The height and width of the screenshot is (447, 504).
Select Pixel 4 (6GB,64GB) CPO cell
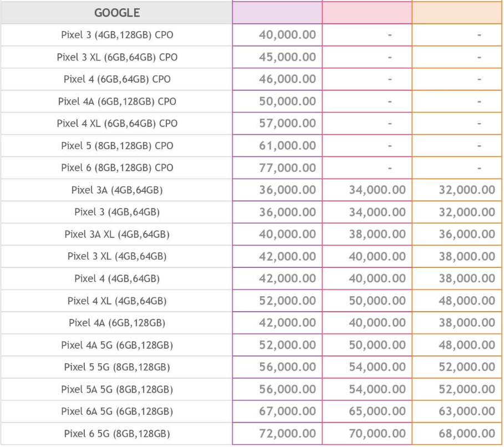[117, 79]
